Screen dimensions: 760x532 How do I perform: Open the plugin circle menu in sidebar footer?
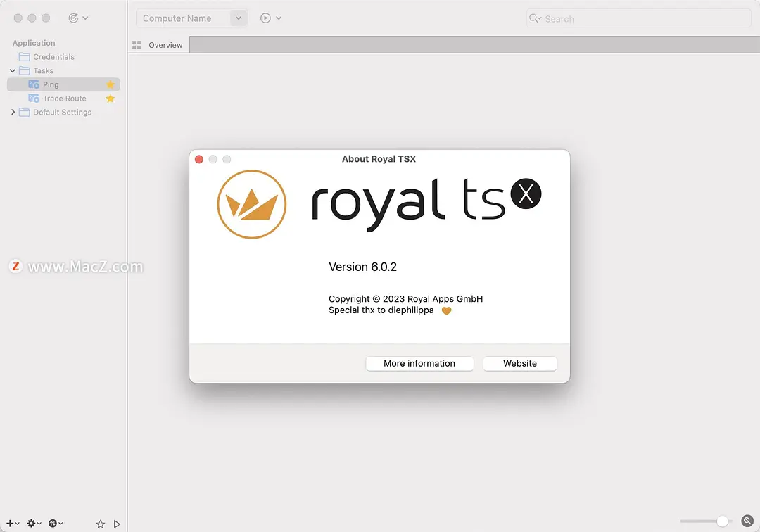(x=56, y=524)
